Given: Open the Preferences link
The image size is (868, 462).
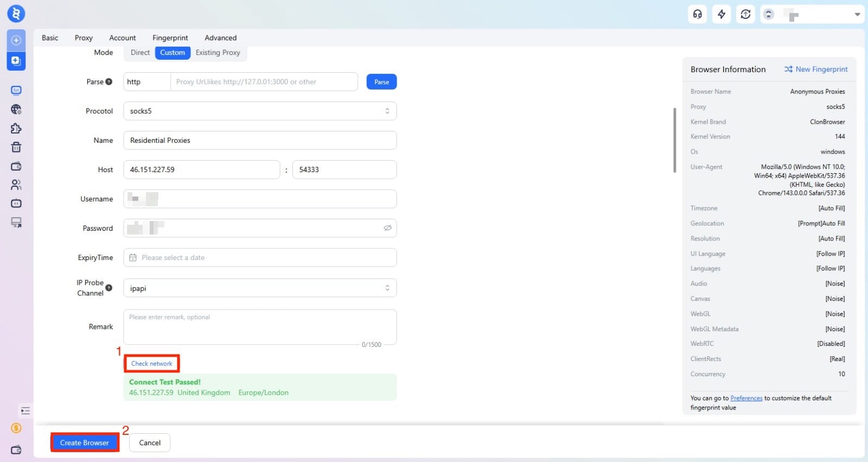Looking at the screenshot, I should pos(746,398).
